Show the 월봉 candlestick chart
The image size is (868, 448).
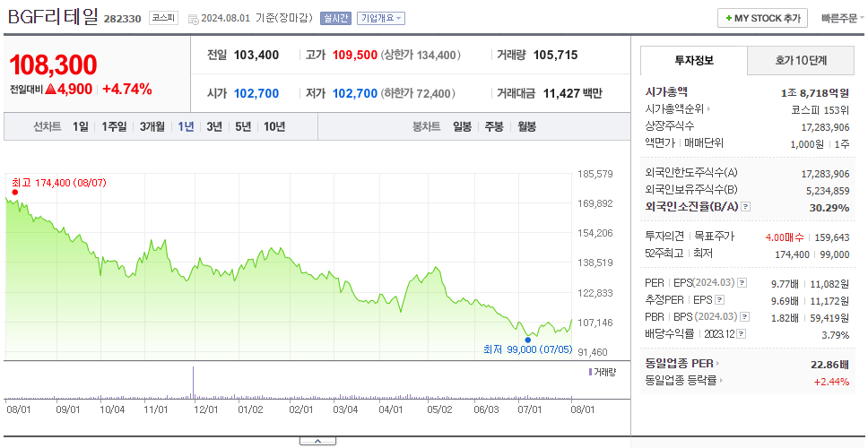tap(526, 126)
